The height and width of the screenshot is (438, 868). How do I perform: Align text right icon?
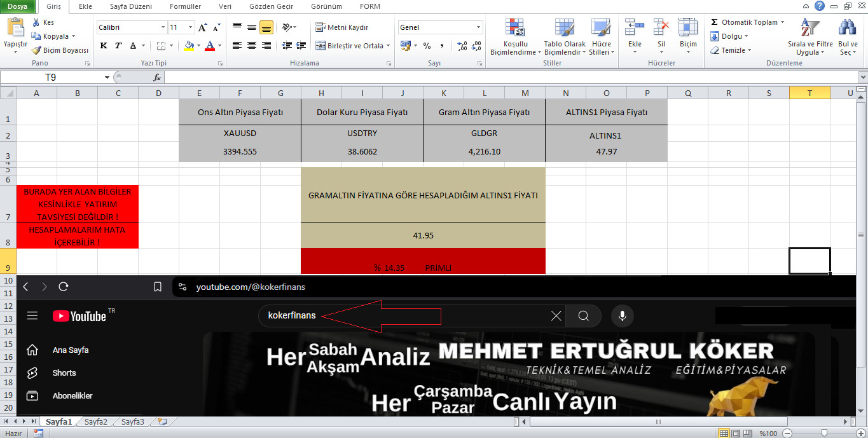click(x=266, y=46)
